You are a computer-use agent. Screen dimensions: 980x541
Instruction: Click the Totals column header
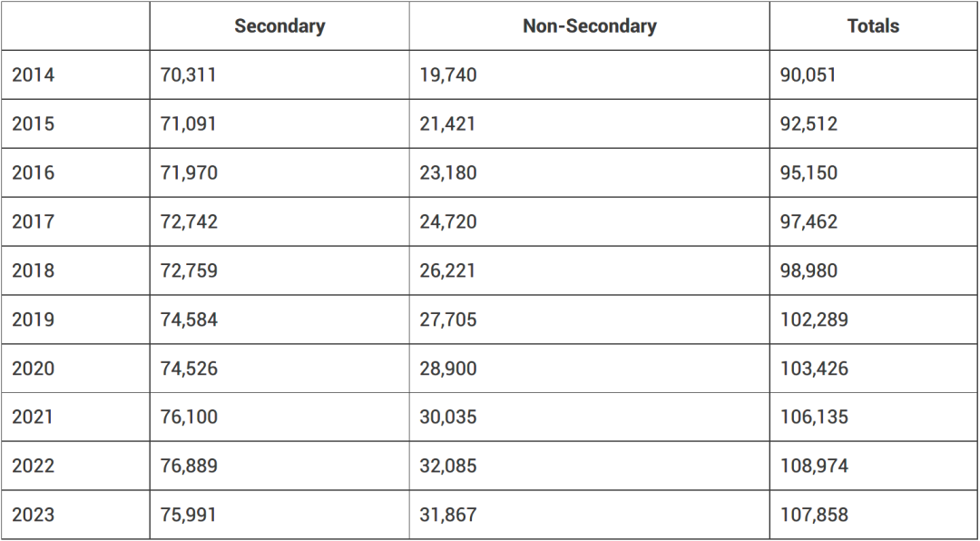tap(873, 25)
